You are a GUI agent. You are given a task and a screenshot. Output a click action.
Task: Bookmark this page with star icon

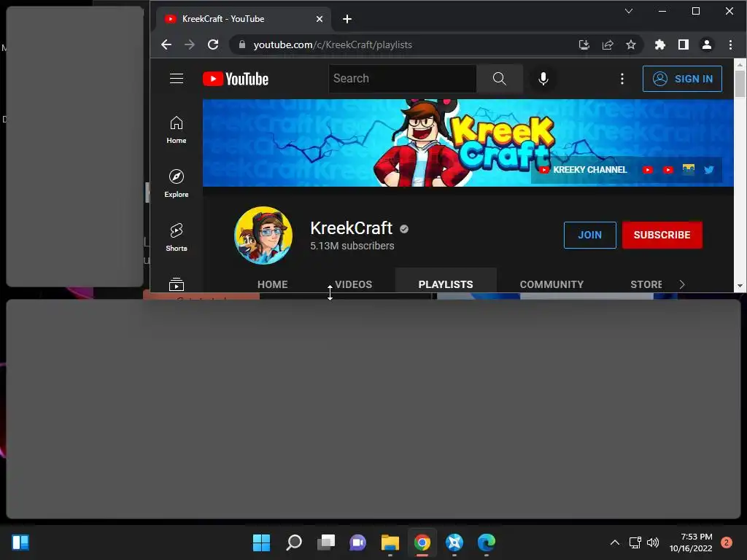click(x=631, y=44)
